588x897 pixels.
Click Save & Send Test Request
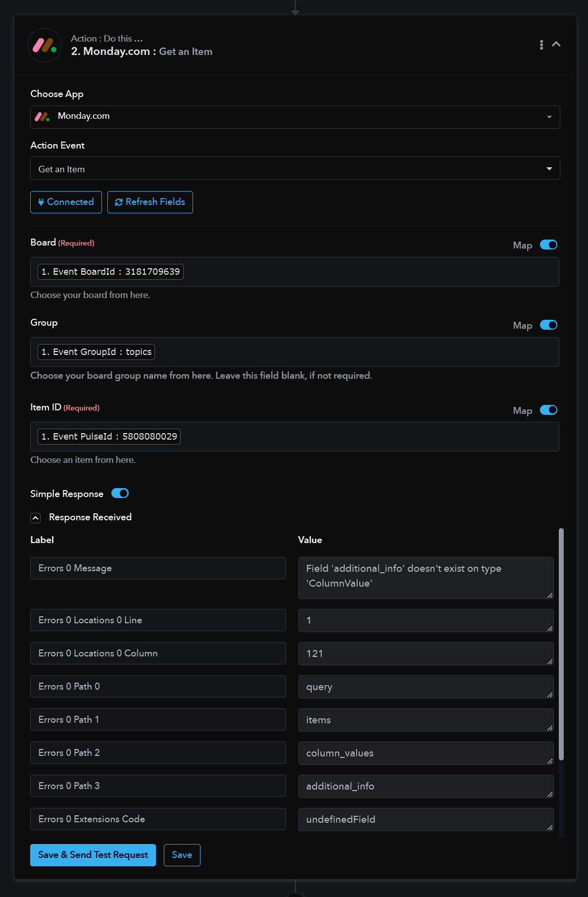(x=93, y=855)
